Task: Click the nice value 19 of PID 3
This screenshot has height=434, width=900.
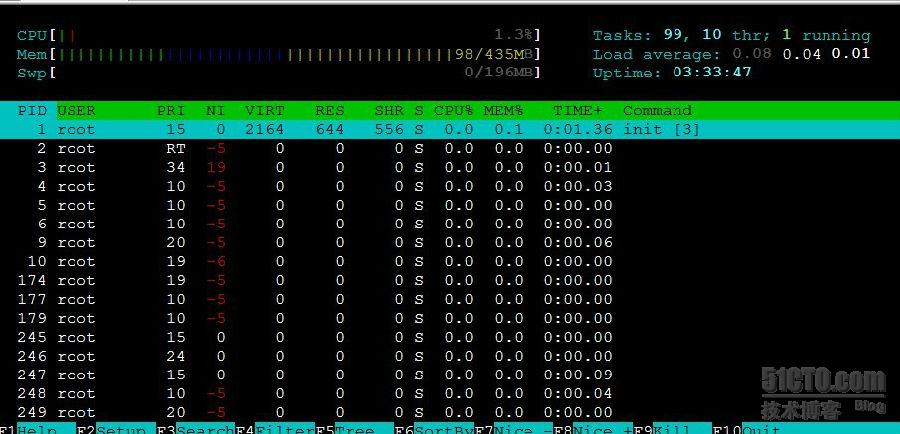Action: [216, 168]
